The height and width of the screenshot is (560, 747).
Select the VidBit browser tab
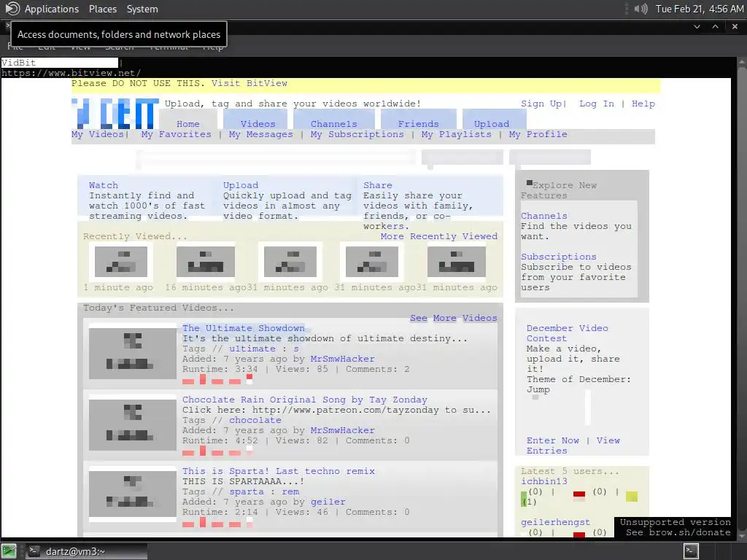(60, 63)
